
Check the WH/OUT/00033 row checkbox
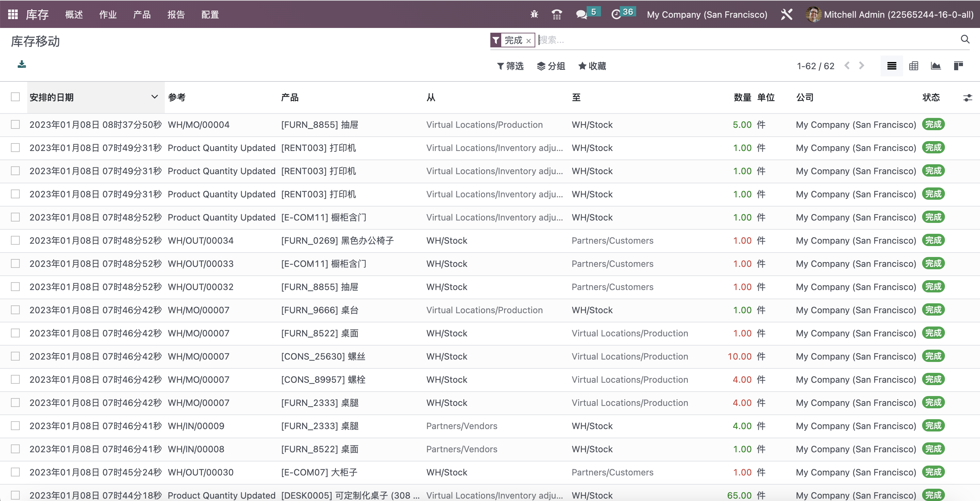(15, 263)
